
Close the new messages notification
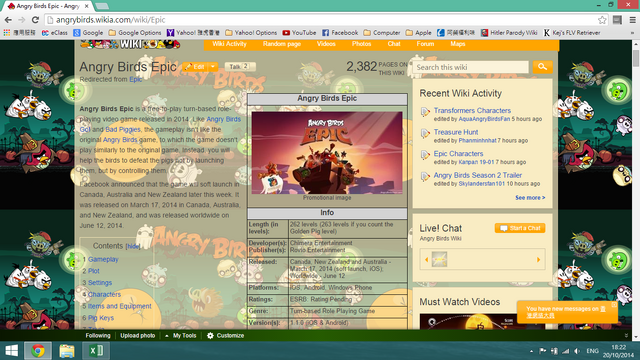[x=614, y=304]
